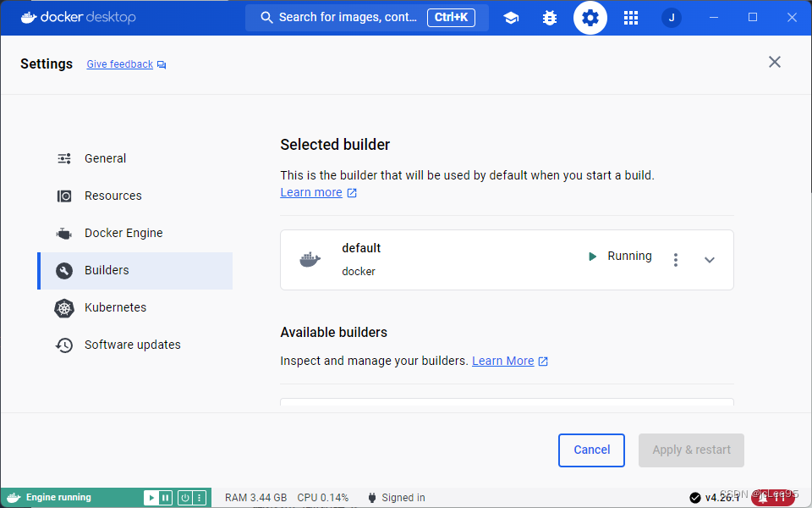Open the Software updates section
The image size is (812, 508).
(134, 345)
